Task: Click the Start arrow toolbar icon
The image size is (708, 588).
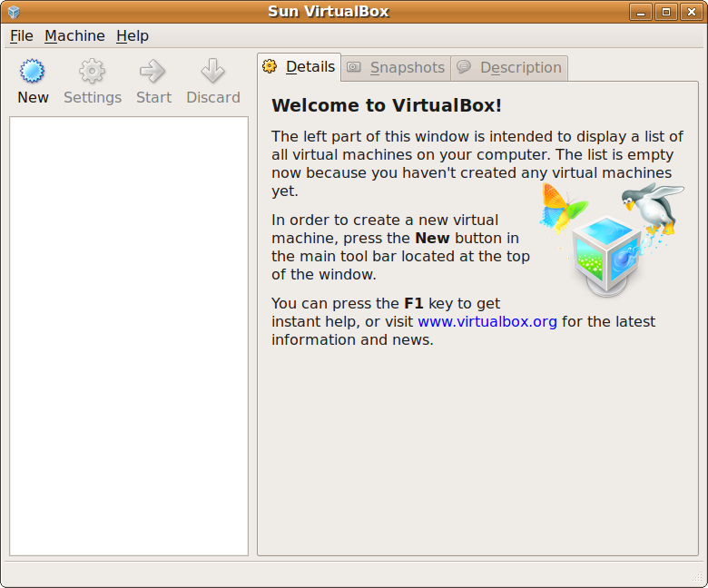Action: pos(152,72)
